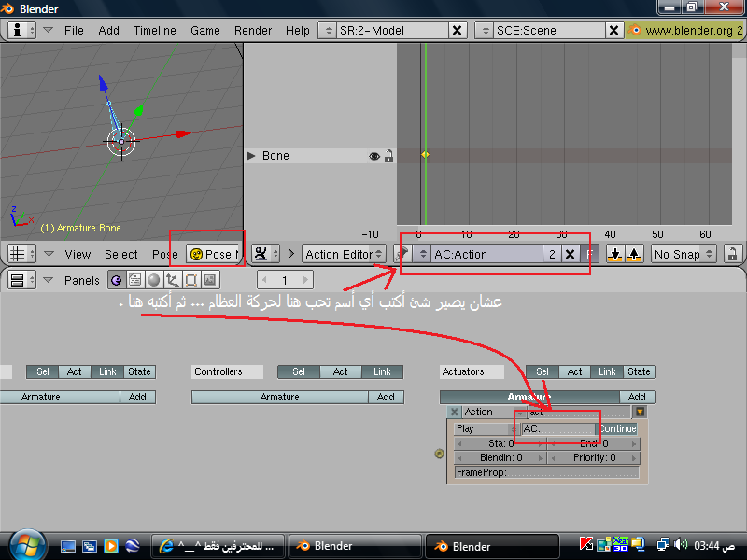
Task: Open the Pose Mode dropdown
Action: tap(216, 254)
